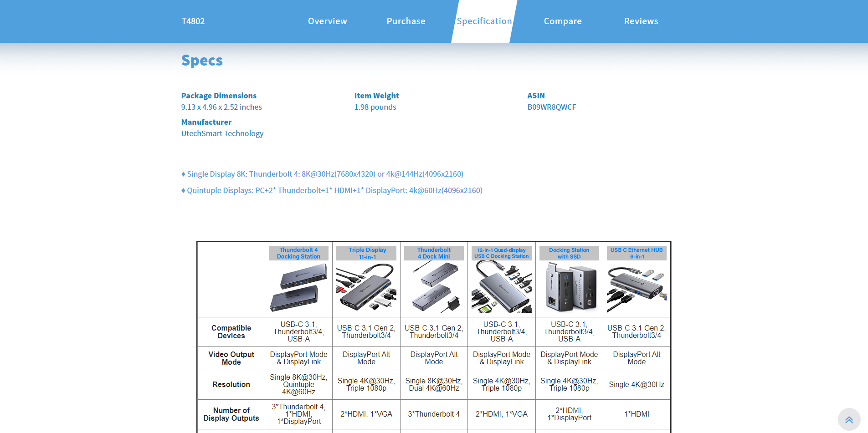Click the 1.98 pounds weight value

pyautogui.click(x=375, y=107)
